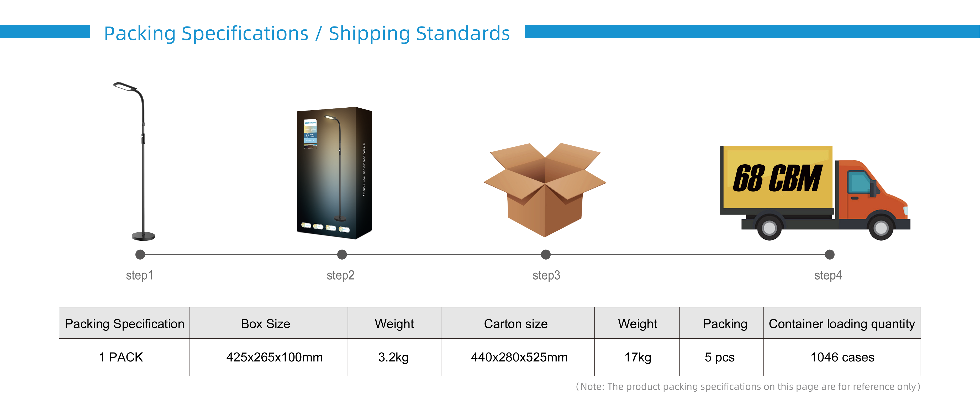980x420 pixels.
Task: Click the step1 timeline dot
Action: pos(140,255)
